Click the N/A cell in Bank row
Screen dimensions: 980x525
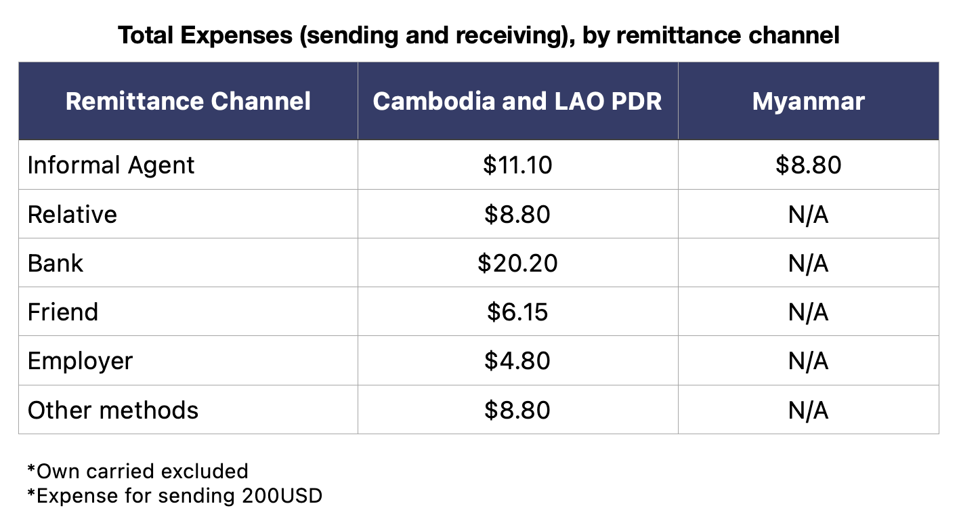click(x=809, y=263)
